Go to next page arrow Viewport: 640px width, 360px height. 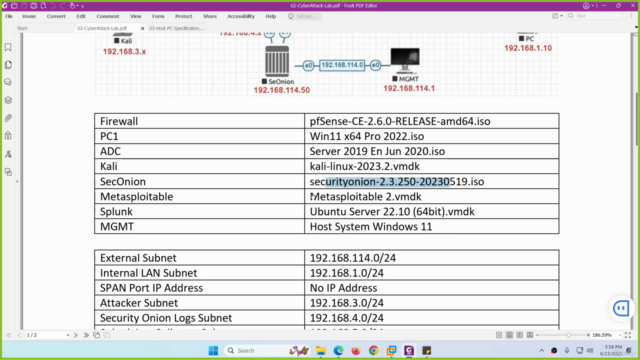pyautogui.click(x=76, y=335)
